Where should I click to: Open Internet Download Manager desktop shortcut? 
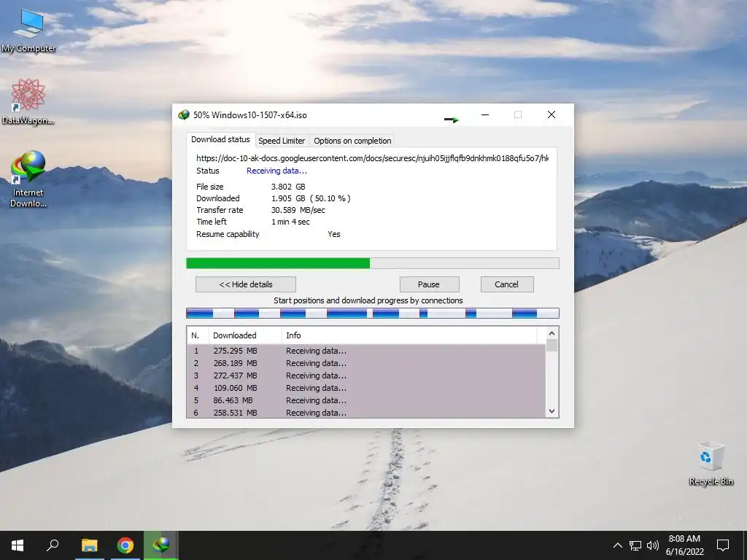(28, 179)
